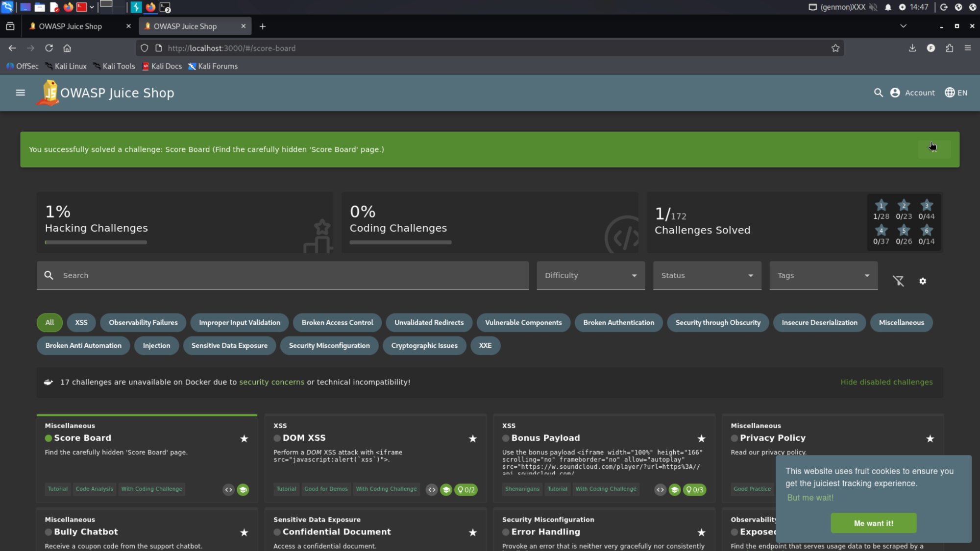
Task: Open the Kali Linux bookmark
Action: (66, 66)
